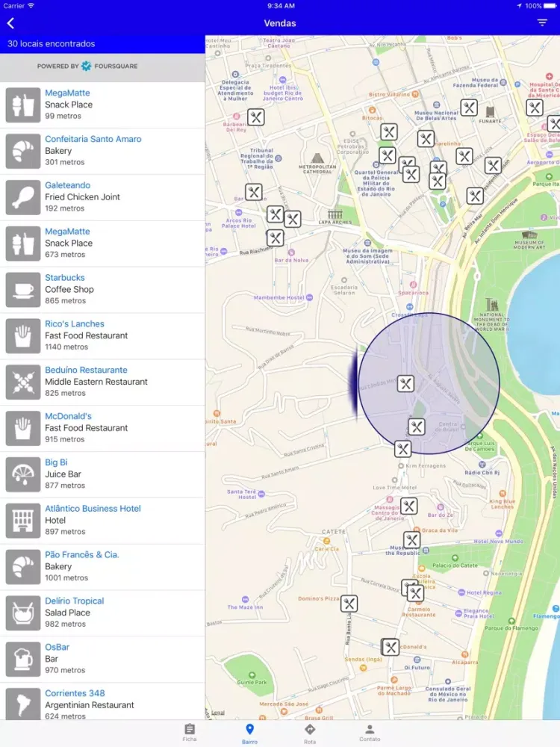
Task: Open Starbucks Coffee Shop listing
Action: coord(102,290)
